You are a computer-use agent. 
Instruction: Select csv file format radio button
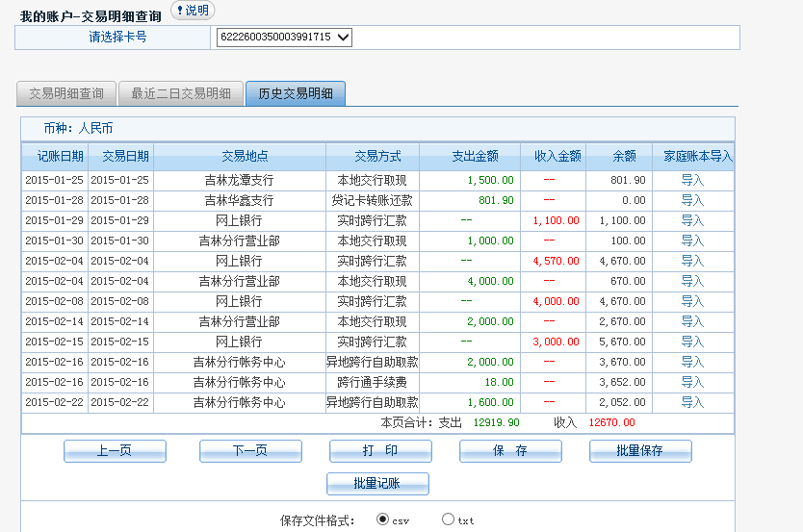(x=383, y=519)
